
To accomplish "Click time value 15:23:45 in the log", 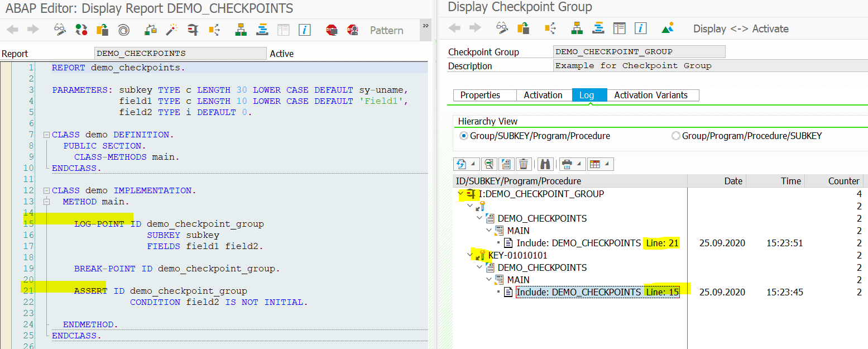I will click(x=784, y=292).
